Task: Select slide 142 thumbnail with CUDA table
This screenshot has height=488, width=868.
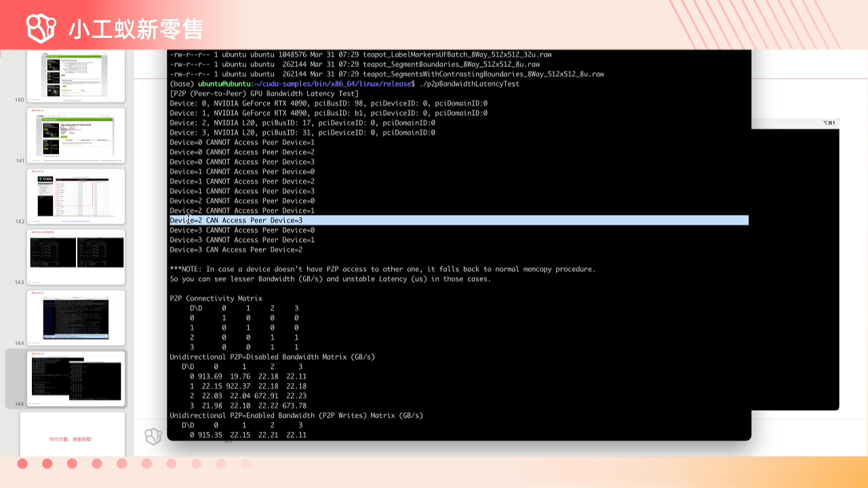Action: click(76, 196)
